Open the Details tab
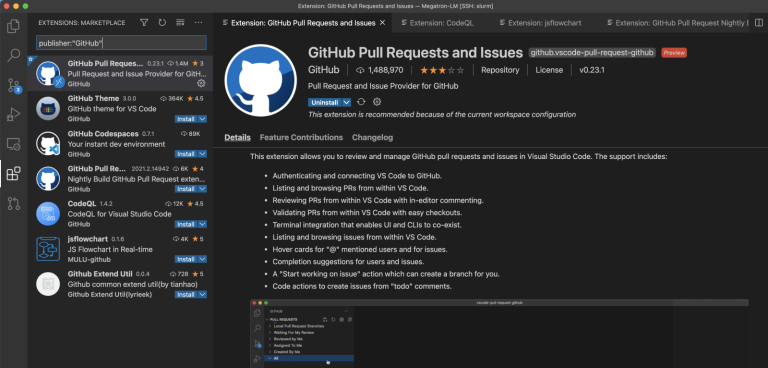 pos(238,138)
